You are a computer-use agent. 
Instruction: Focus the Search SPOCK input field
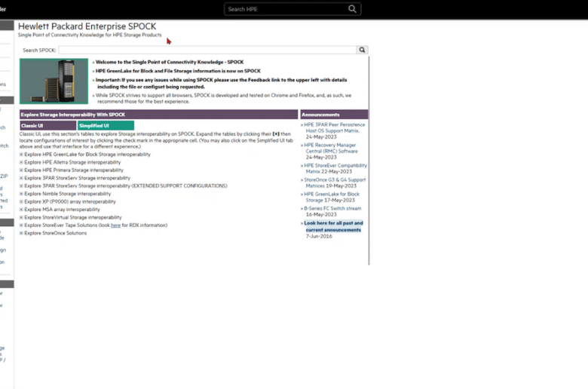click(x=207, y=50)
